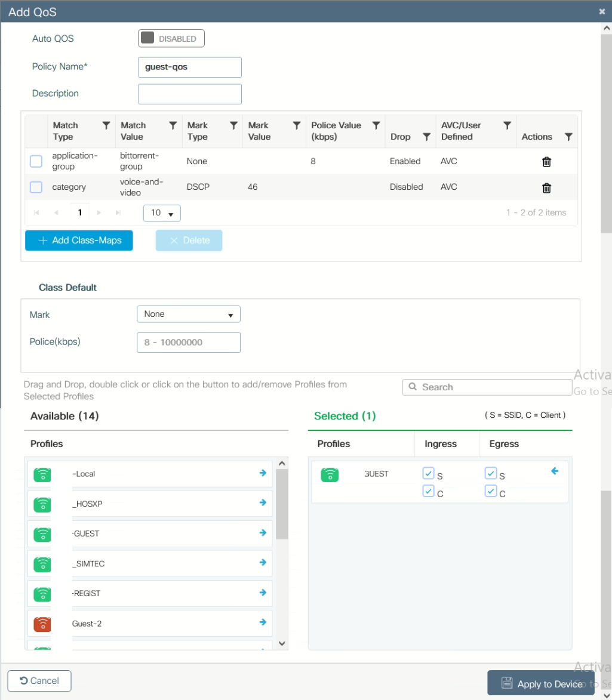Delete the bittorrent-group class-map row via trash icon
Screen dimensions: 612x700
click(546, 162)
